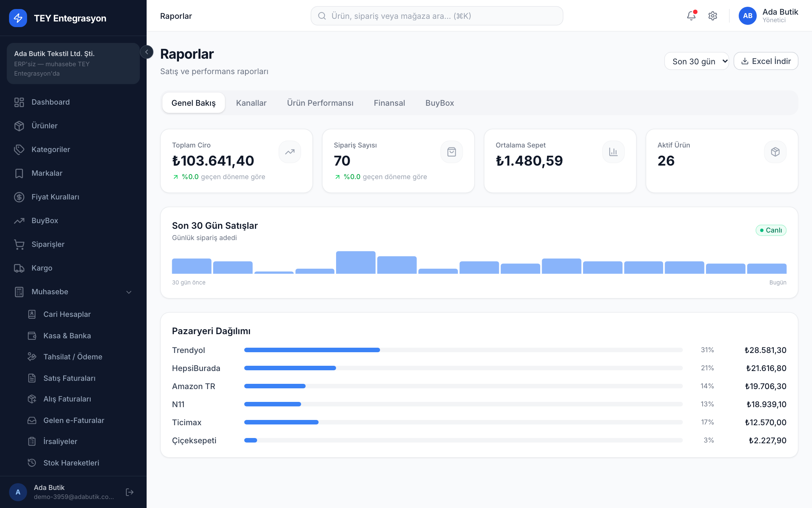Click the HepsiBurada progress bar

point(463,368)
